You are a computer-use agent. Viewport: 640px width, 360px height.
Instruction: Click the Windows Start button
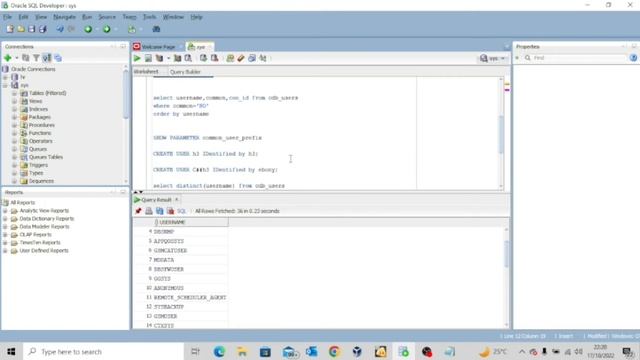tap(11, 351)
